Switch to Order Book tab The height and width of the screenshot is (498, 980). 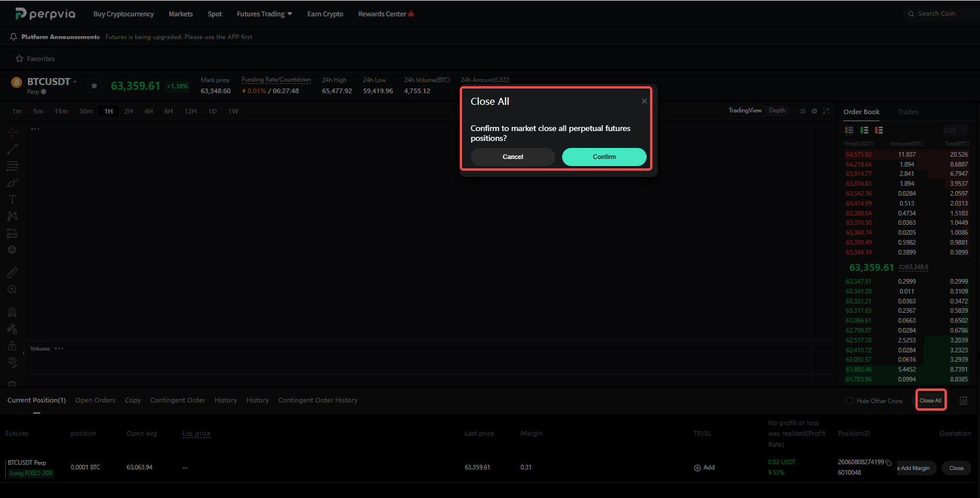click(x=861, y=112)
